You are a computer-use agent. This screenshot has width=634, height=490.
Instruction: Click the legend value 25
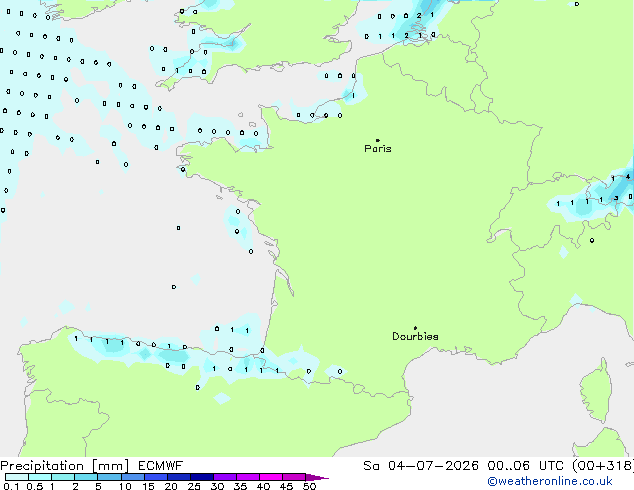coord(194,486)
